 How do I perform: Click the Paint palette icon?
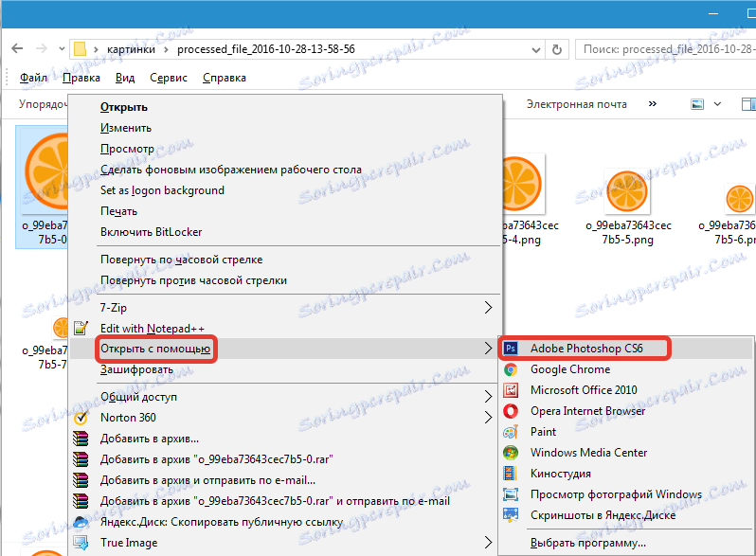coord(510,432)
